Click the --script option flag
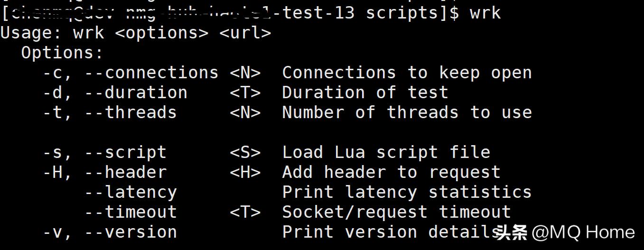The width and height of the screenshot is (644, 250). click(x=125, y=153)
